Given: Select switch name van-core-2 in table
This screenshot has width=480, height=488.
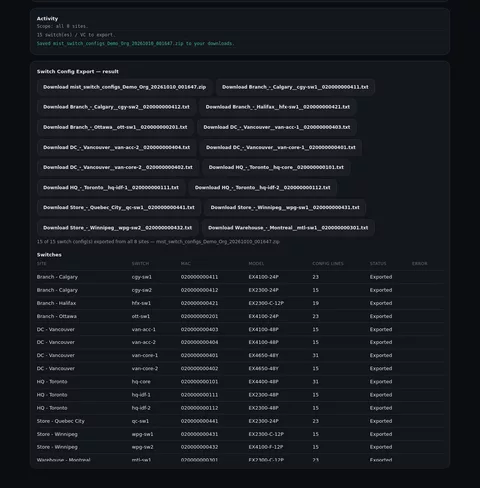Looking at the screenshot, I should (x=145, y=369).
